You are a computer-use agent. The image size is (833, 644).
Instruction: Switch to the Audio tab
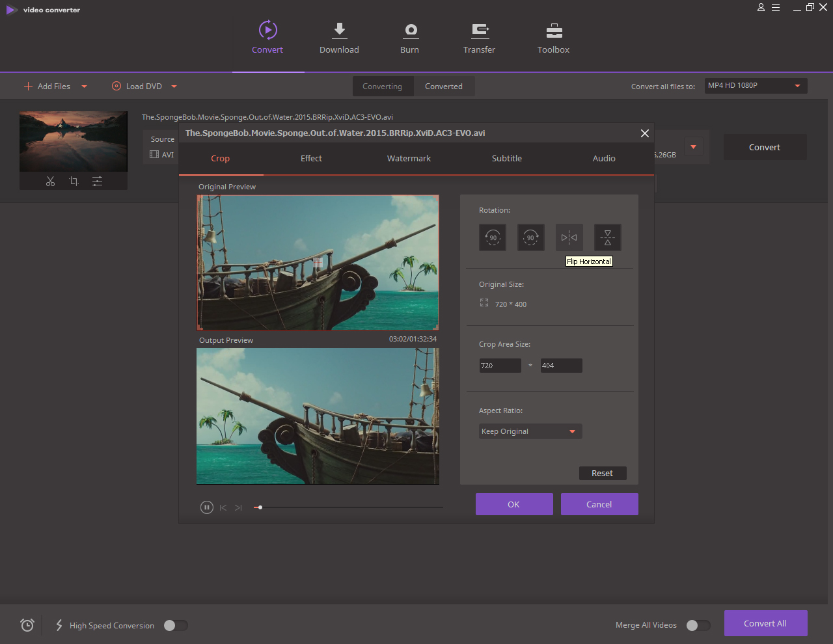[604, 159]
